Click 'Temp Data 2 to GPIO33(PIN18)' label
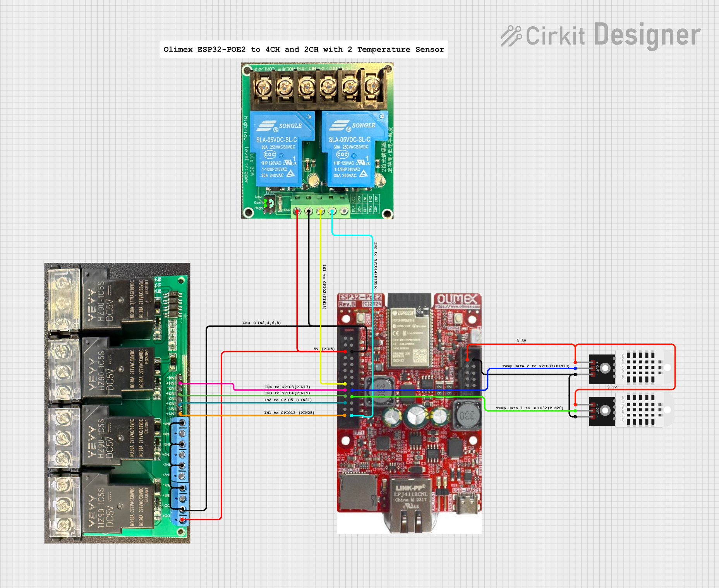 [x=536, y=366]
